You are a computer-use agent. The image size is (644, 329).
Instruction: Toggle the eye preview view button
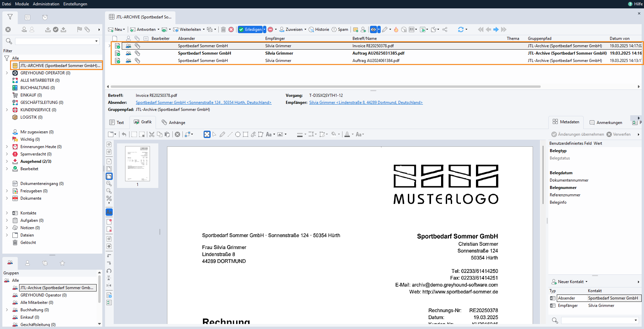[x=373, y=29]
